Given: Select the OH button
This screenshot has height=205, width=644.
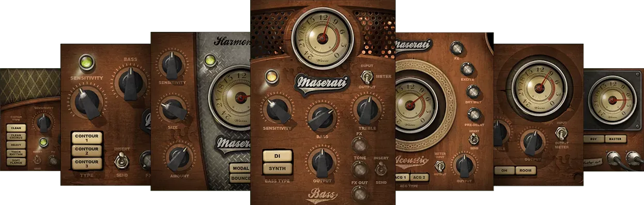Looking at the screenshot, I should [x=504, y=170].
